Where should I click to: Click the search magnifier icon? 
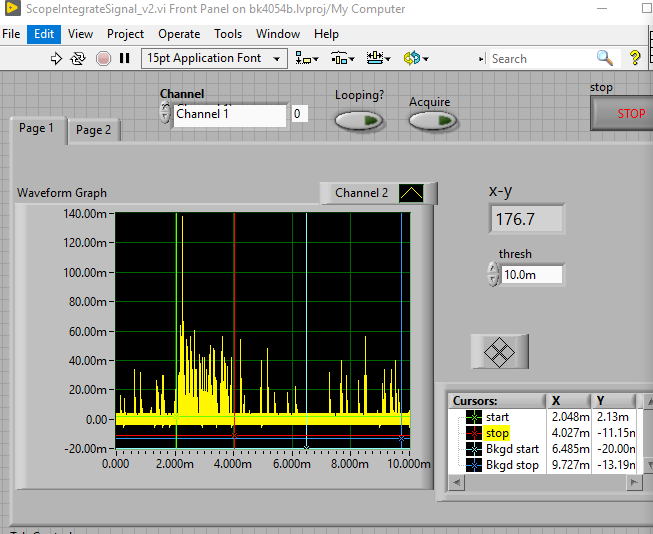tap(605, 58)
